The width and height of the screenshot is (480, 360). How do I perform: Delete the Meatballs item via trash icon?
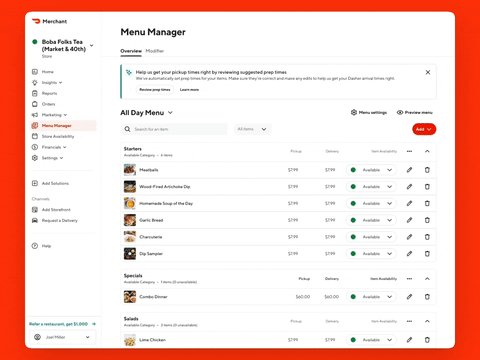click(427, 170)
